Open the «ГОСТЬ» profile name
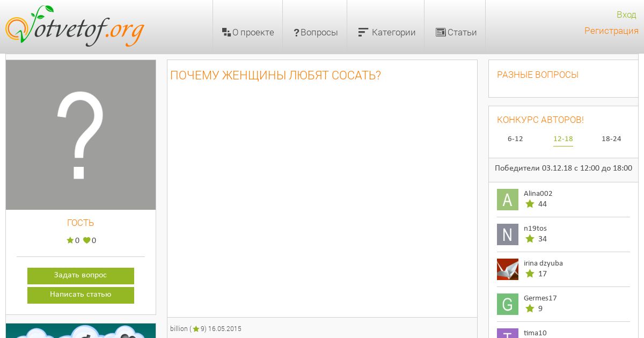644x338 pixels. 80,223
